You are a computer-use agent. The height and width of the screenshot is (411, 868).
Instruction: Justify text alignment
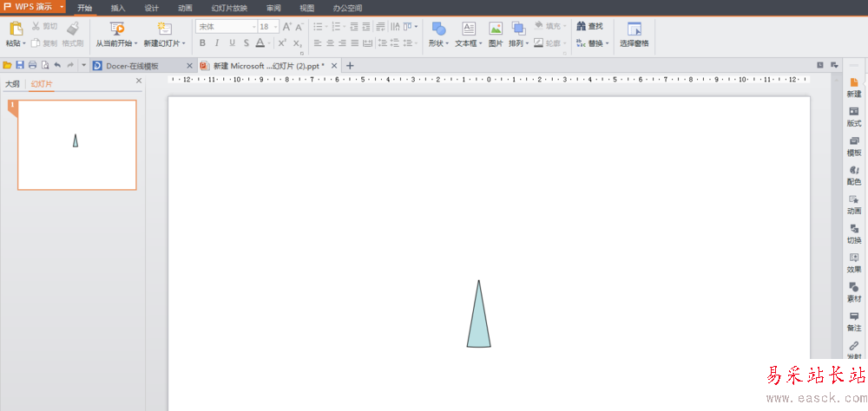click(355, 42)
